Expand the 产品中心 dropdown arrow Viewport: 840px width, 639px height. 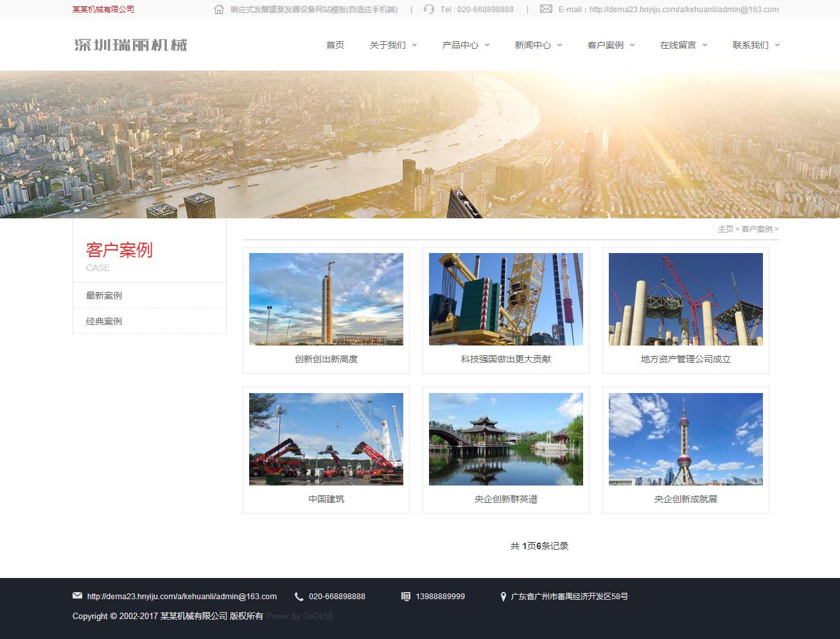point(487,45)
